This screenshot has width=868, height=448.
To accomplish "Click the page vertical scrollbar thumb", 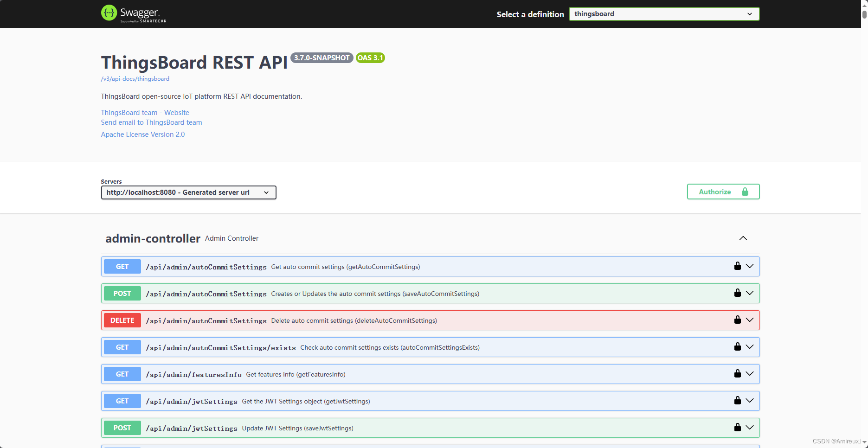I will pos(864,14).
